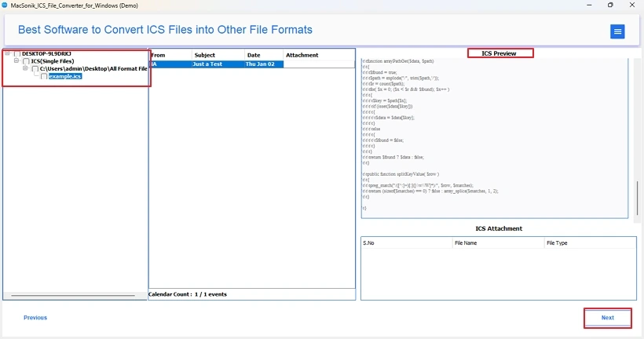The height and width of the screenshot is (339, 644).
Task: Select the 'Thu Jan 02' date cell
Action: 264,64
